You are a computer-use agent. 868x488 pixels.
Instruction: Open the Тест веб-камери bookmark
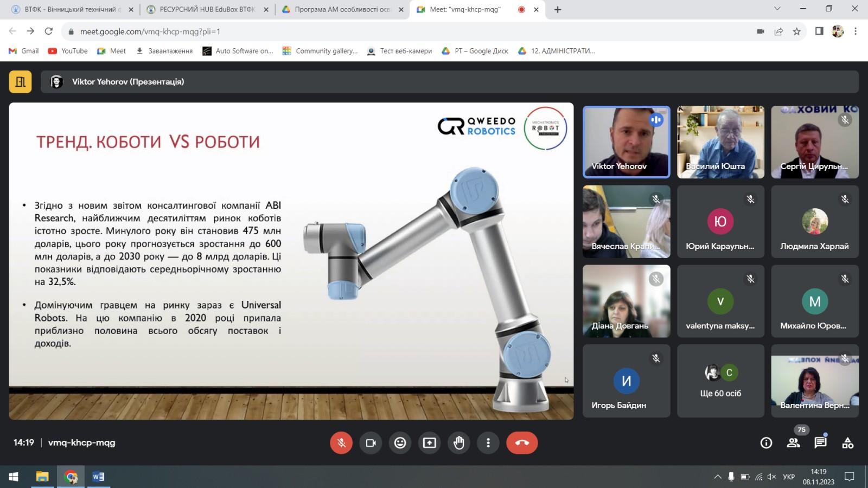[399, 51]
